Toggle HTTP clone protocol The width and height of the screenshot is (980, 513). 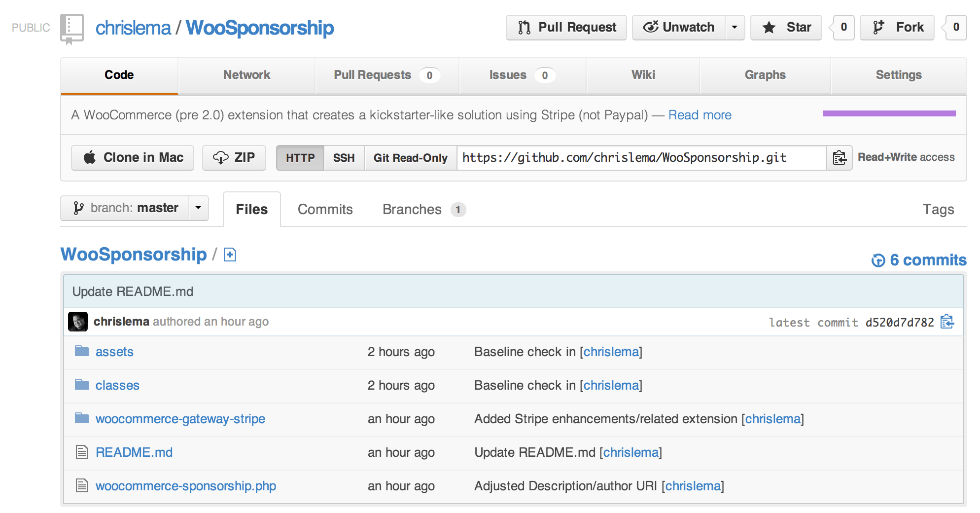300,157
